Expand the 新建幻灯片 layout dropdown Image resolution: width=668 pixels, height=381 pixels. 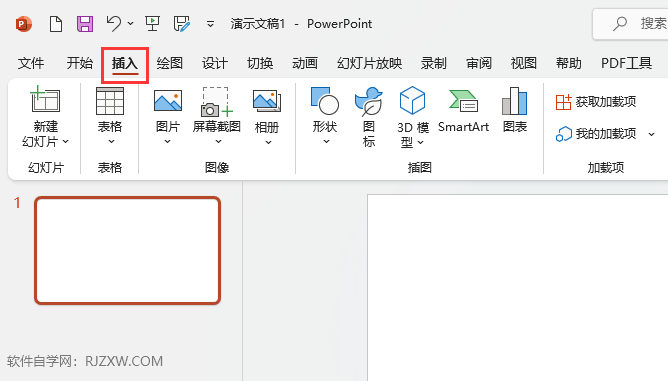(x=65, y=141)
